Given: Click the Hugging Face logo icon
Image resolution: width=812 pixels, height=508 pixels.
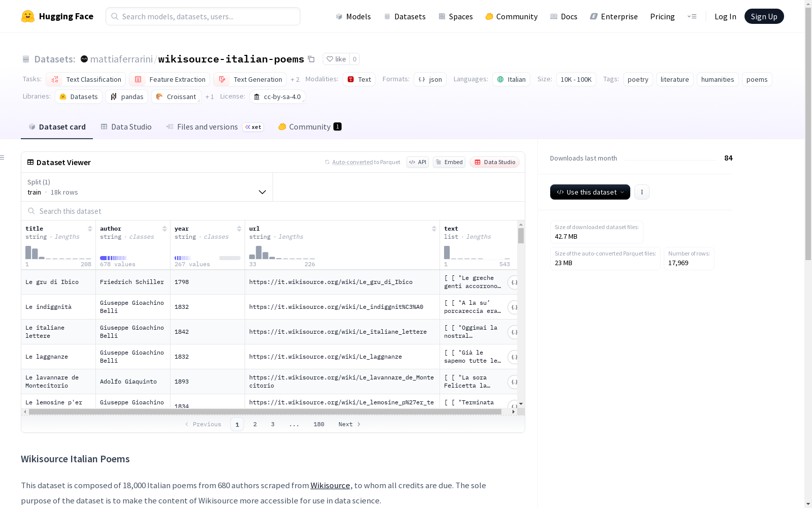Looking at the screenshot, I should coord(28,16).
